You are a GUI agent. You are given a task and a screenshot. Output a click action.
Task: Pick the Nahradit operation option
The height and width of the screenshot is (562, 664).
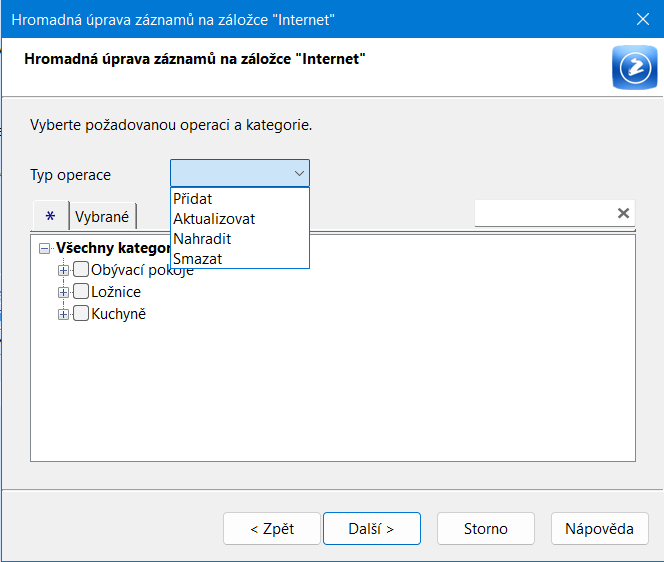pos(202,239)
